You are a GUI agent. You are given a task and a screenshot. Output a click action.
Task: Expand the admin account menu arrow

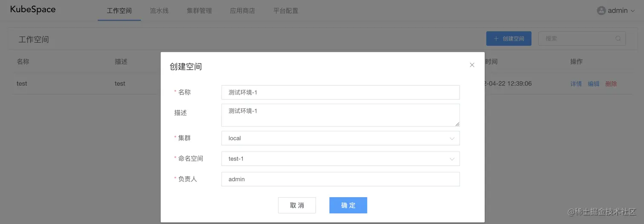(x=632, y=11)
